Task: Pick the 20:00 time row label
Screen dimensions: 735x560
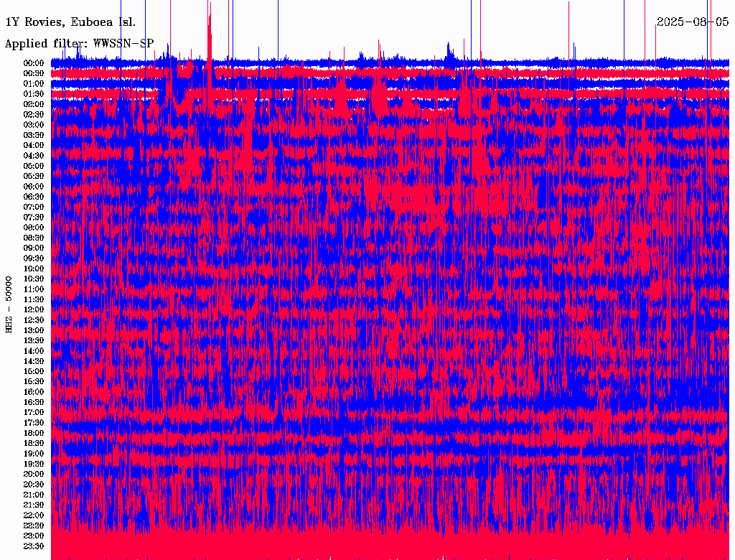Action: coord(33,475)
